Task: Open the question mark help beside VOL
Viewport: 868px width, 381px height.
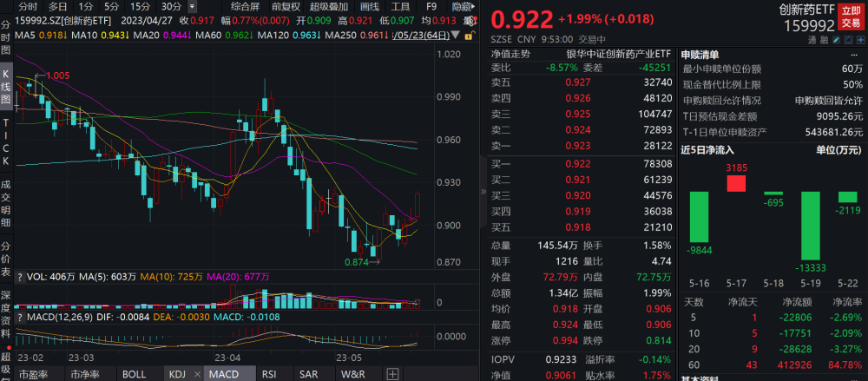Action: pyautogui.click(x=20, y=275)
